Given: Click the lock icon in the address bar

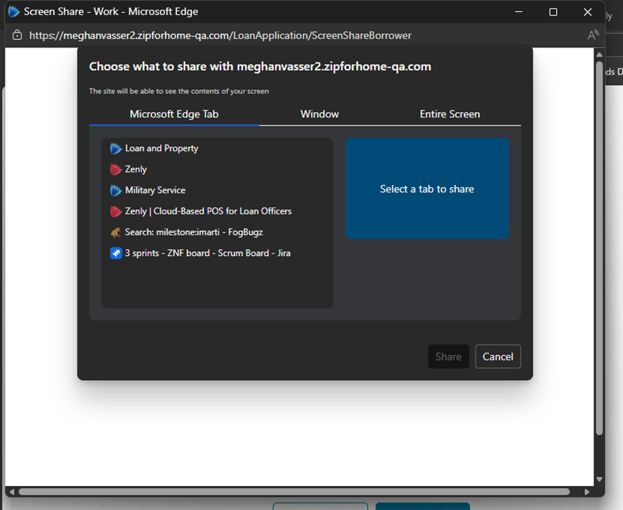Looking at the screenshot, I should pyautogui.click(x=17, y=35).
